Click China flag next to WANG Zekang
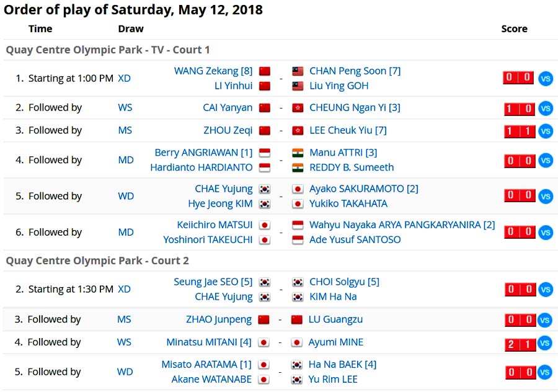The width and height of the screenshot is (558, 392). [x=265, y=71]
